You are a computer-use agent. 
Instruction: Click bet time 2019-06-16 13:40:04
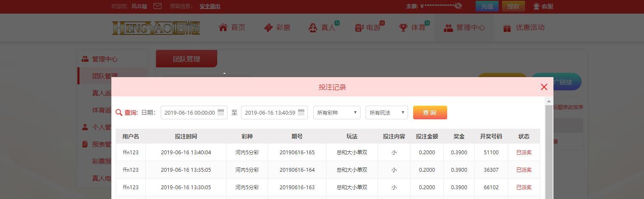[x=186, y=152]
